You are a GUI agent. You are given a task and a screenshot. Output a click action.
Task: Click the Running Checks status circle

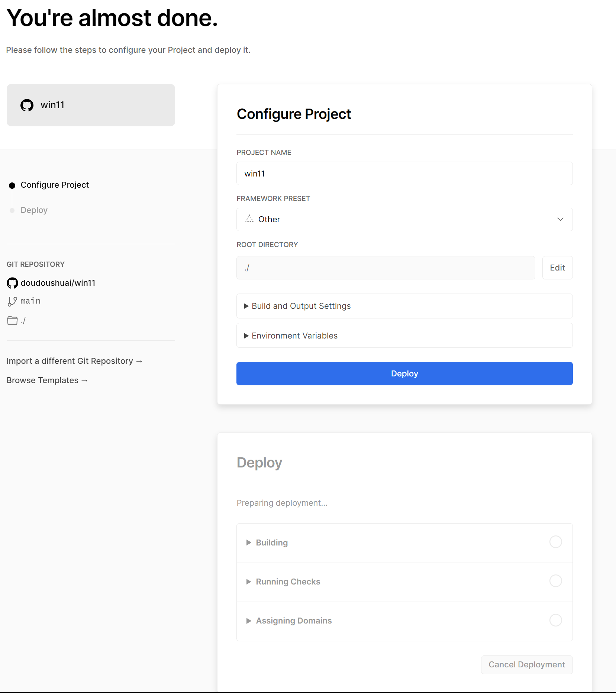[555, 581]
